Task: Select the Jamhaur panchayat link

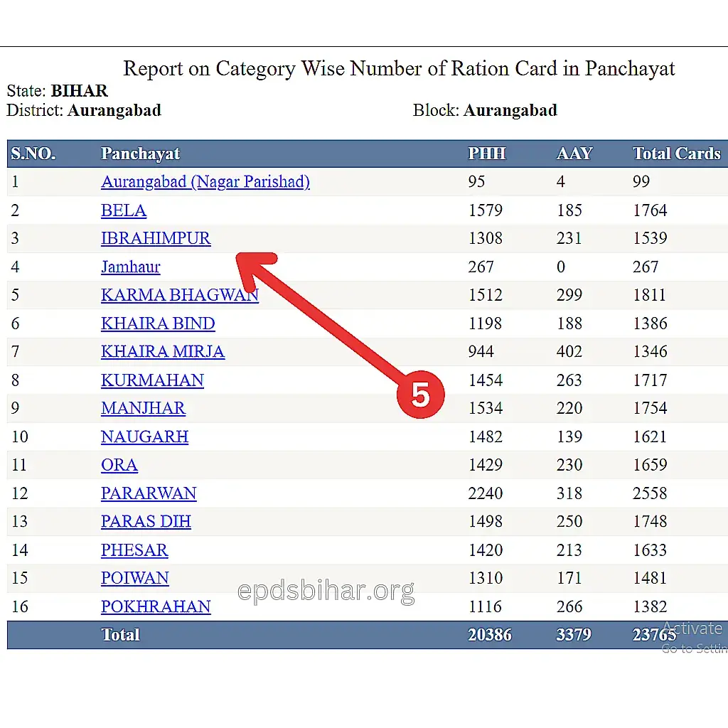Action: coord(131,267)
